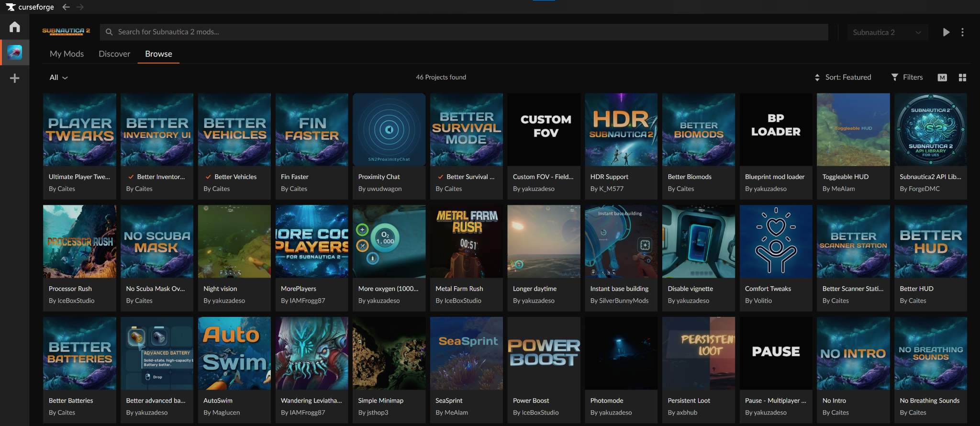Click Better Scanner Station title

pos(853,289)
